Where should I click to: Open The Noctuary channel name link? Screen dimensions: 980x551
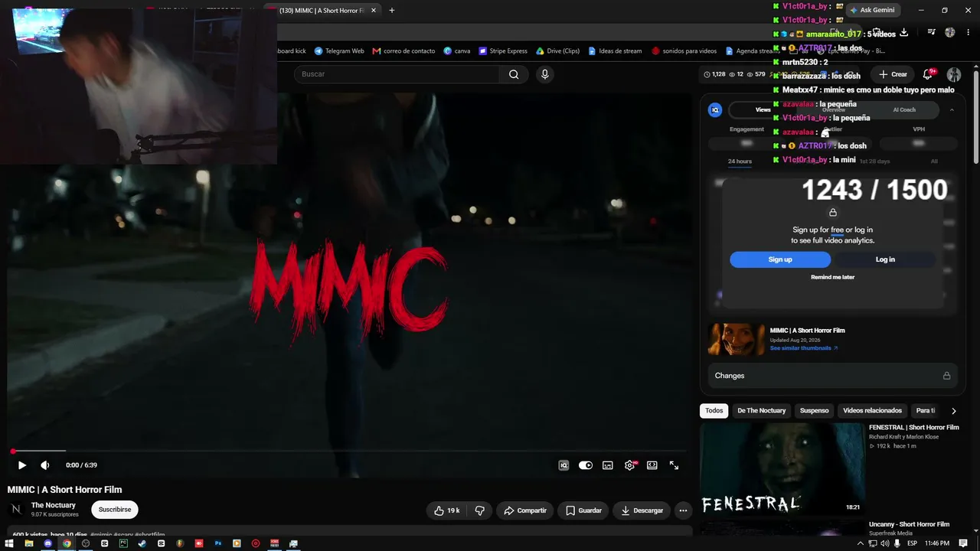[x=54, y=505]
